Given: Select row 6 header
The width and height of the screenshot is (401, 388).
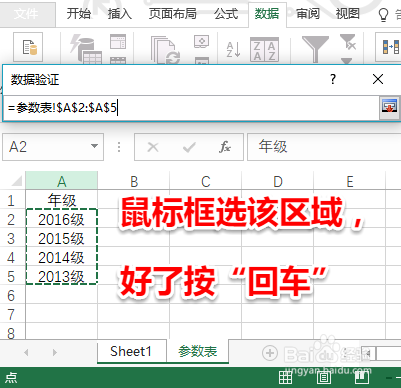Looking at the screenshot, I should (x=12, y=295).
